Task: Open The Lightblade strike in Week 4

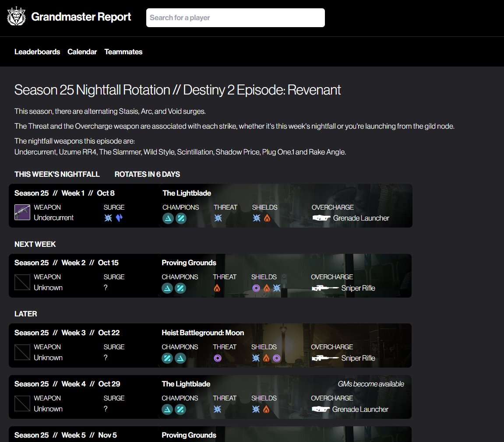Action: 186,384
